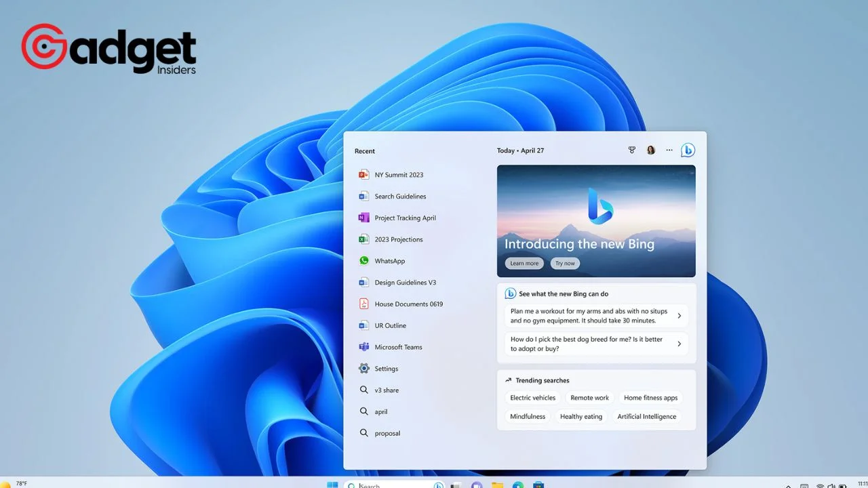868x488 pixels.
Task: Select recent search 'proposal'
Action: [379, 433]
